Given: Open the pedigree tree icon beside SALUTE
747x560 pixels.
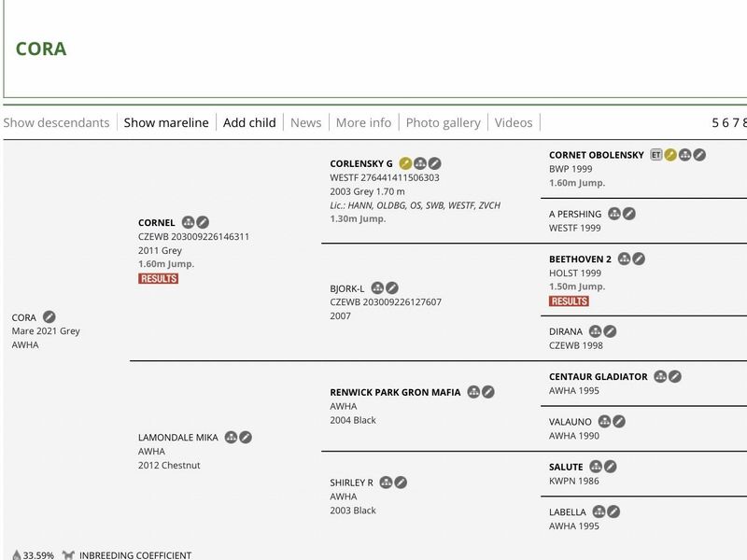Looking at the screenshot, I should coord(596,467).
